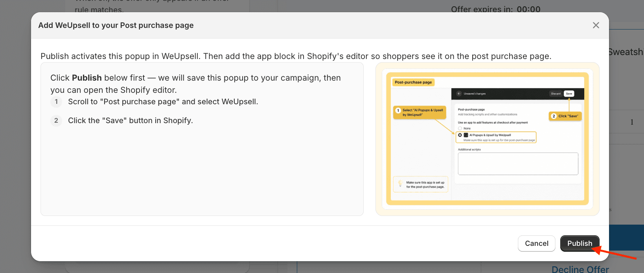
Task: Click the Cancel button
Action: 537,243
